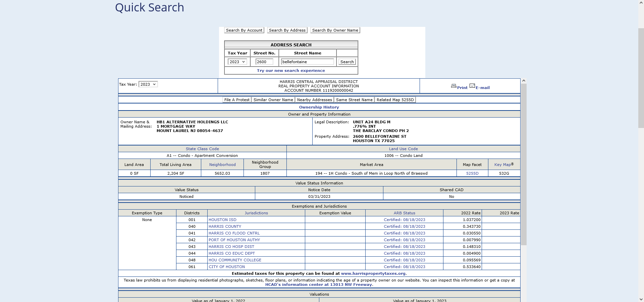Viewport: 644px width, 302px height.
Task: Click Certified status for HOUSTON ISD
Action: click(x=405, y=220)
